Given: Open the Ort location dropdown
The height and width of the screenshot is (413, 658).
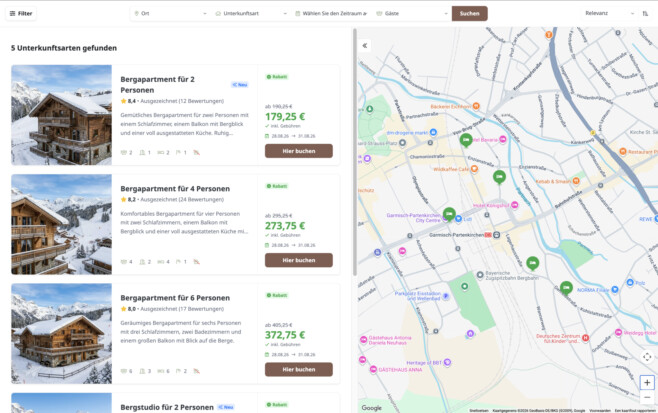Looking at the screenshot, I should click(170, 13).
